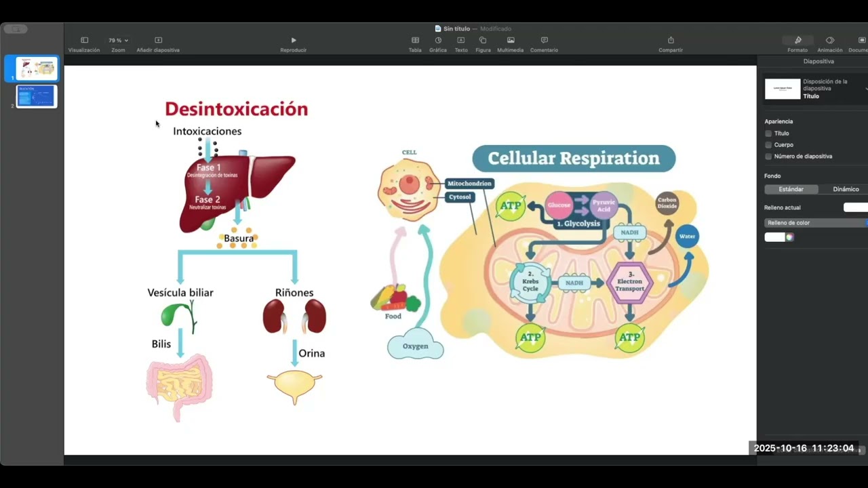
Task: Click the Bilis label on slide
Action: click(x=161, y=344)
